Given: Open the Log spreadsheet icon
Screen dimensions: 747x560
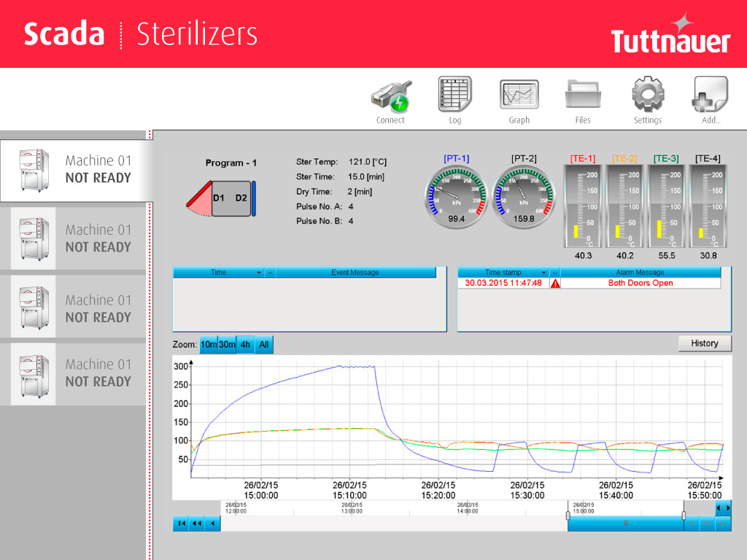Looking at the screenshot, I should 454,94.
